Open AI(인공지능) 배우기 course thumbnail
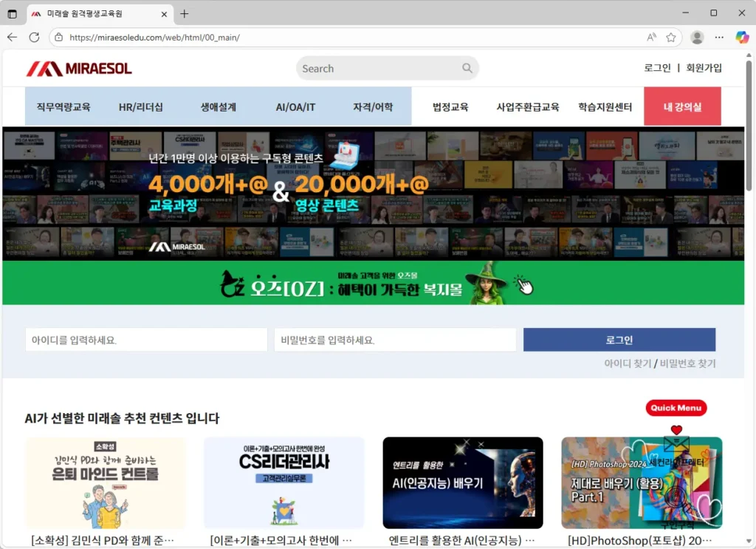 [x=463, y=483]
